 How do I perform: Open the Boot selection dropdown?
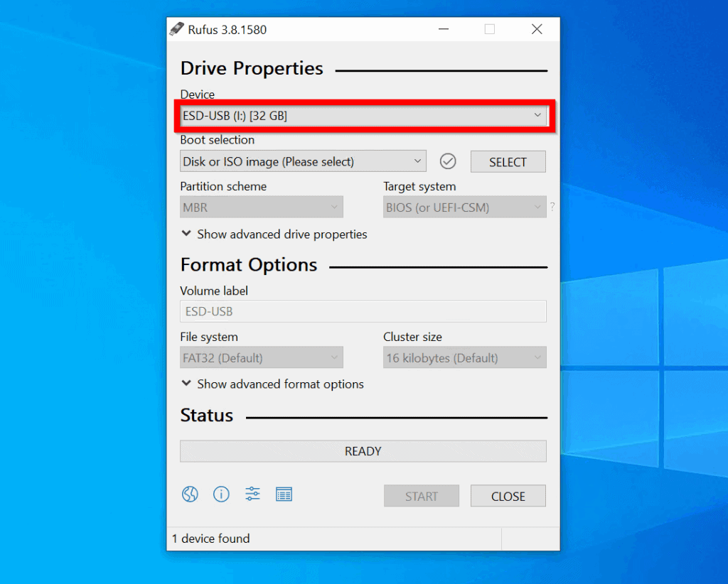coord(303,161)
